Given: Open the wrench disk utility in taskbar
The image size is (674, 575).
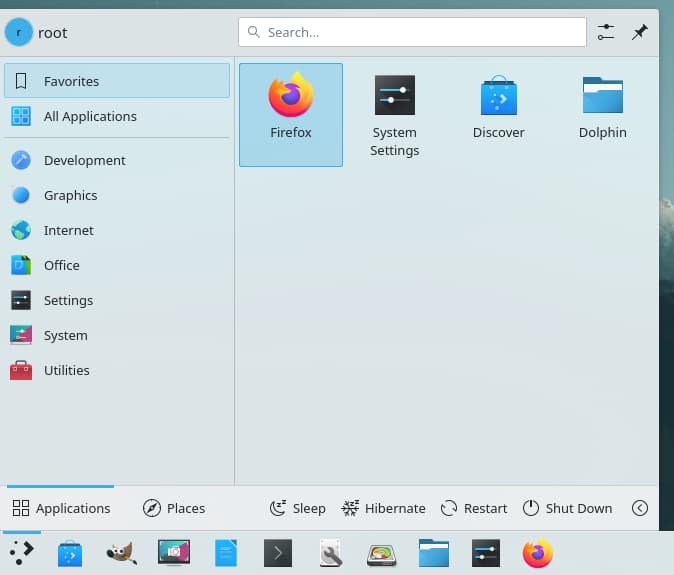Looking at the screenshot, I should [x=330, y=553].
